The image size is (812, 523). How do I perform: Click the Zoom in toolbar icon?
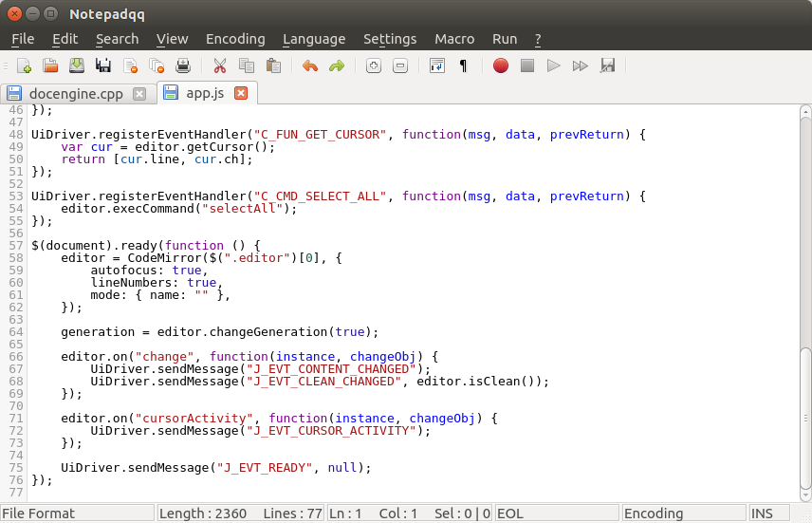pyautogui.click(x=373, y=65)
